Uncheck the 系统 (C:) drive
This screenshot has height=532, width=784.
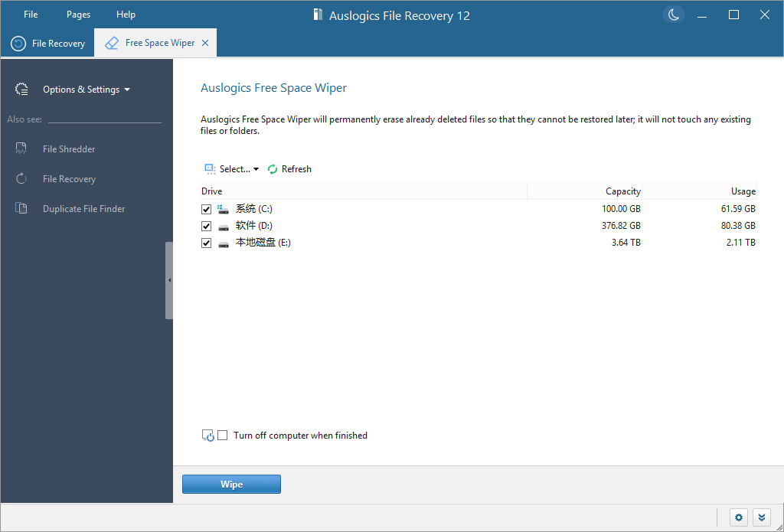tap(206, 208)
